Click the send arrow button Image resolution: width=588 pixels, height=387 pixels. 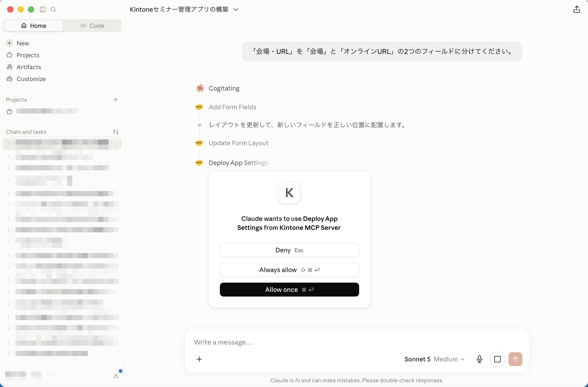pos(515,359)
